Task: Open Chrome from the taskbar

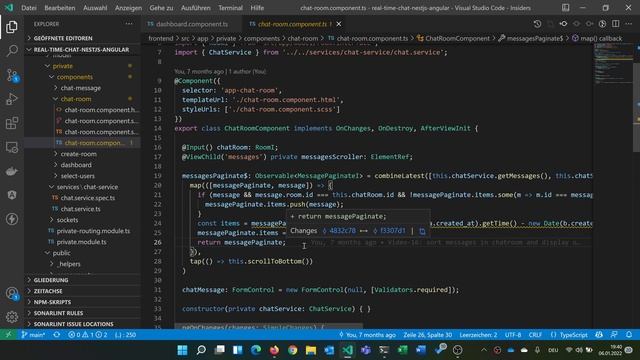Action: point(293,350)
